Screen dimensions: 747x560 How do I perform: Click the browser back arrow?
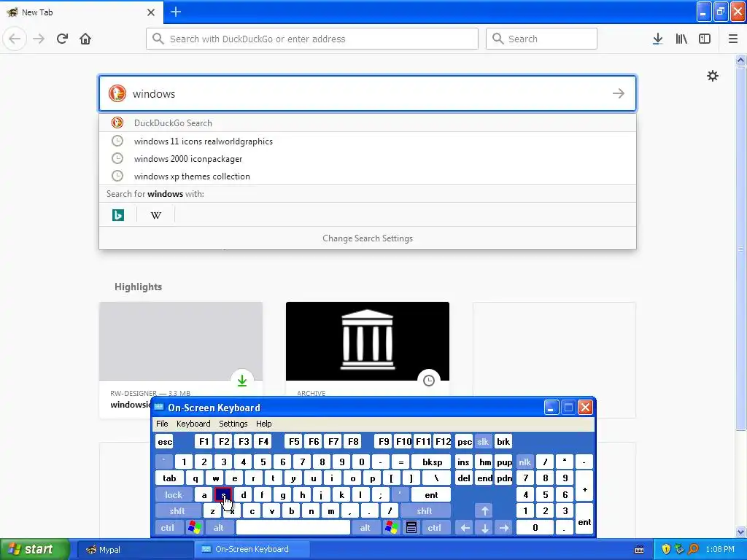15,39
